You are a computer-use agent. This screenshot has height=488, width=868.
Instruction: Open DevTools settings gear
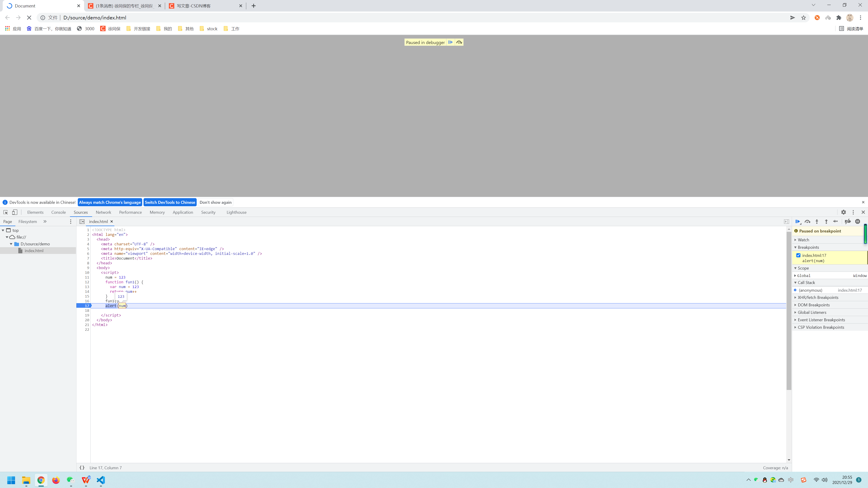point(843,212)
